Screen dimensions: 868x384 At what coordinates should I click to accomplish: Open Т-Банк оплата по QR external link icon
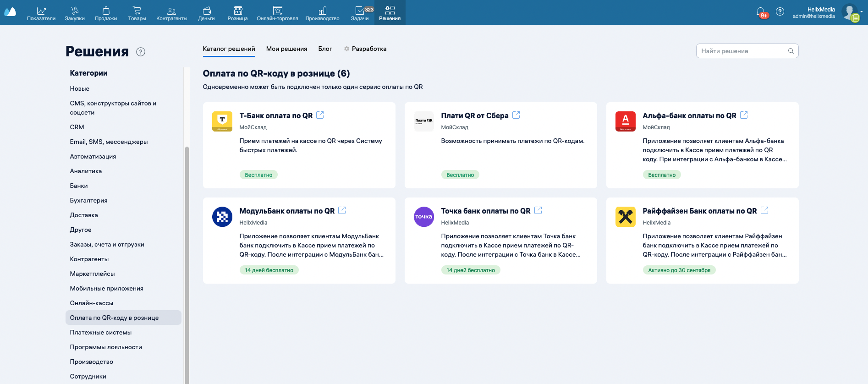click(320, 115)
